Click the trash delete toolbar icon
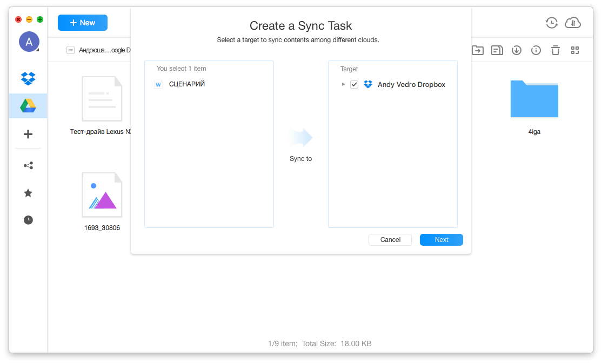 tap(555, 50)
